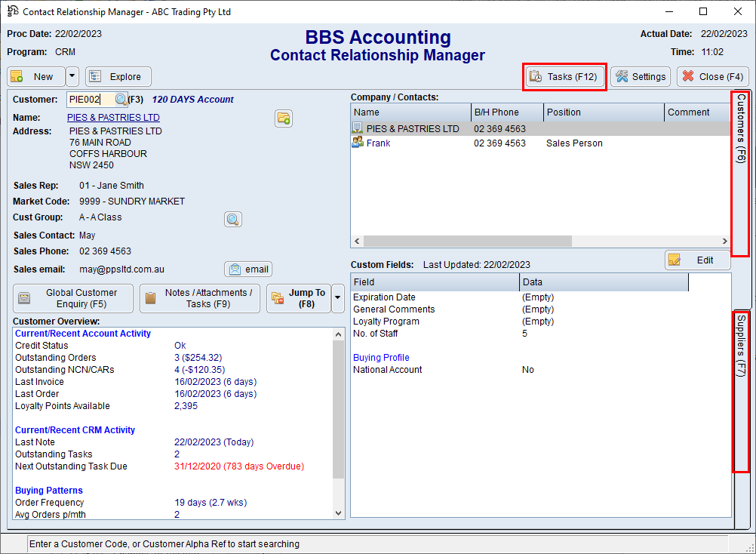The width and height of the screenshot is (756, 554).
Task: Click the magnifier icon next to Cust Group
Action: (233, 220)
